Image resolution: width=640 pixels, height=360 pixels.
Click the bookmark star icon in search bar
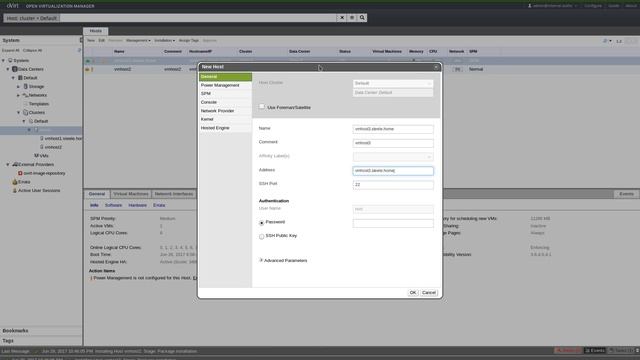click(352, 18)
